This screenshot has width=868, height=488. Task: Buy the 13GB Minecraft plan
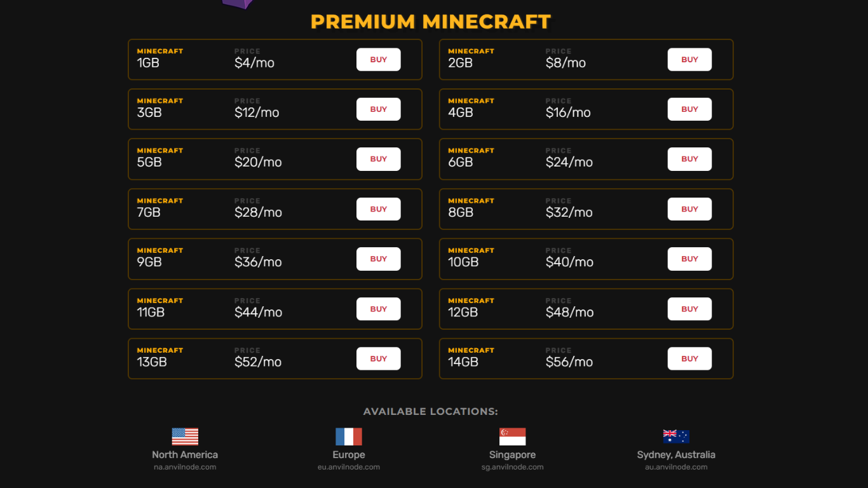pyautogui.click(x=379, y=358)
